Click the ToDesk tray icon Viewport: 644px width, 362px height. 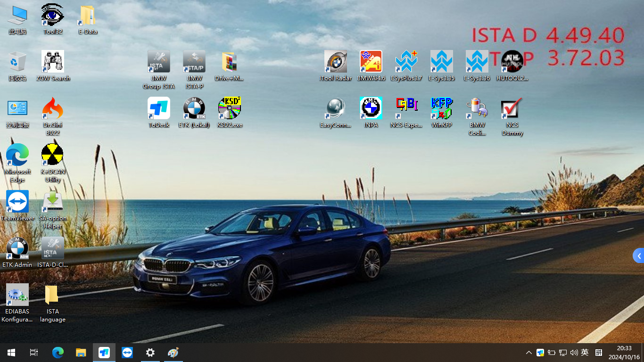[540, 353]
